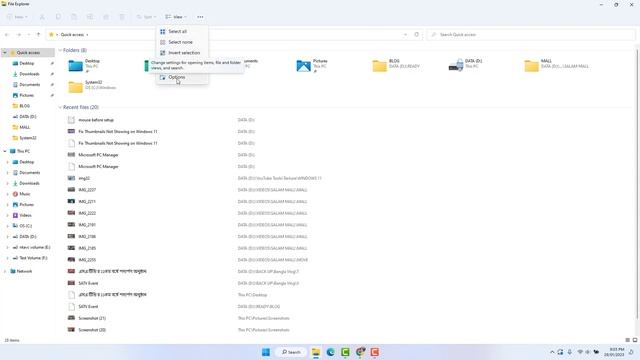Open the MALL folder tile
This screenshot has height=360, width=640.
(x=557, y=65)
